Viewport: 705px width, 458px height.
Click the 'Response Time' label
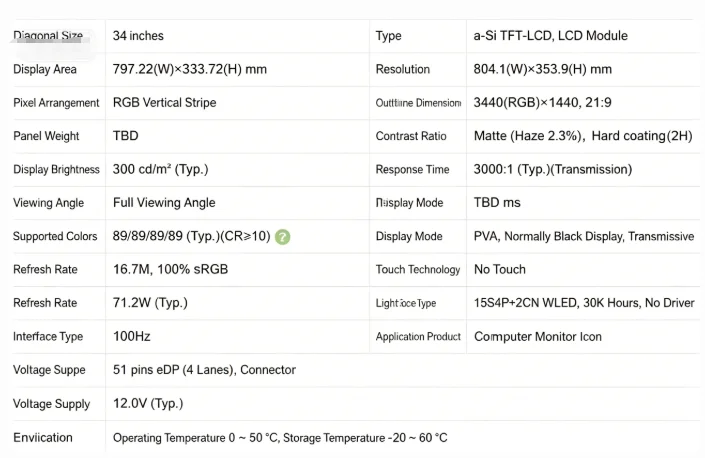pyautogui.click(x=412, y=169)
